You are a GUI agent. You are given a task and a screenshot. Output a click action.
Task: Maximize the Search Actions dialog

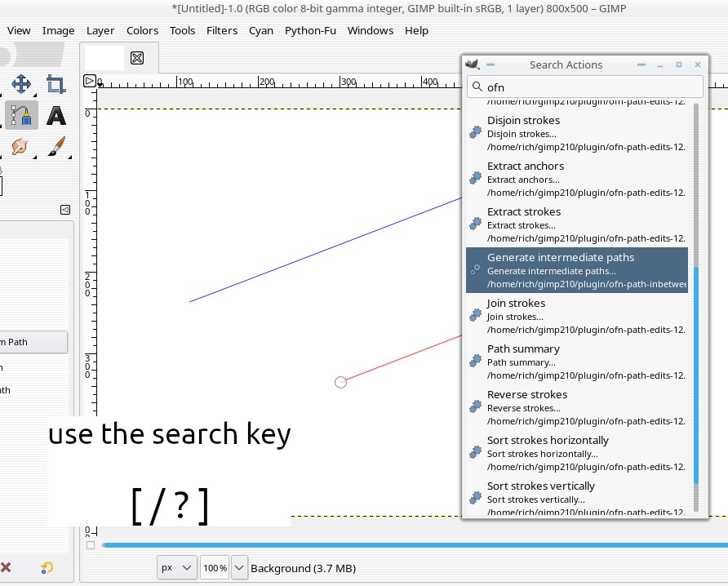(679, 64)
